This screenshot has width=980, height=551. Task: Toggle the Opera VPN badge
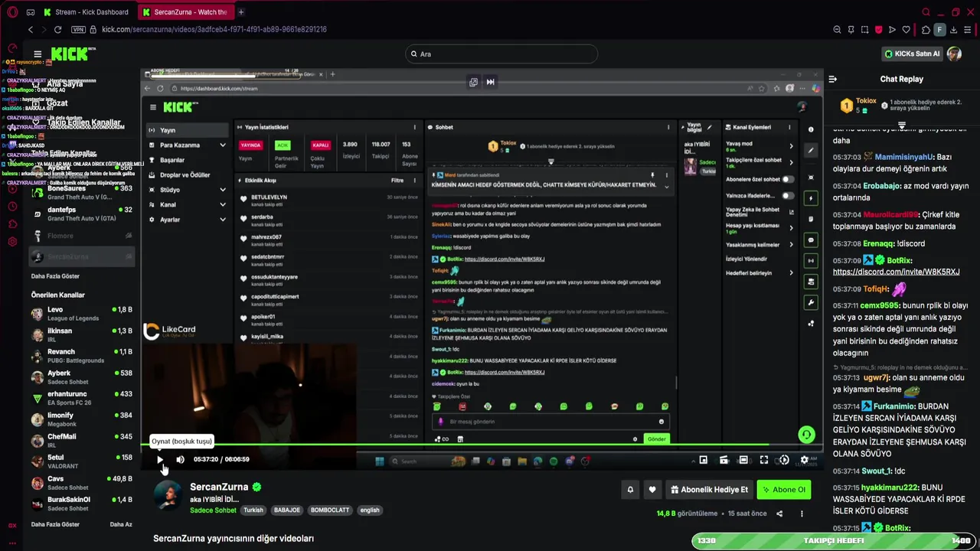coord(78,29)
